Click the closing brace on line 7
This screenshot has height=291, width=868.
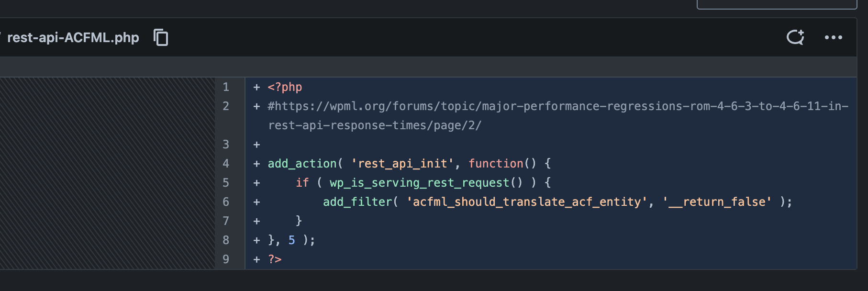[x=299, y=221]
